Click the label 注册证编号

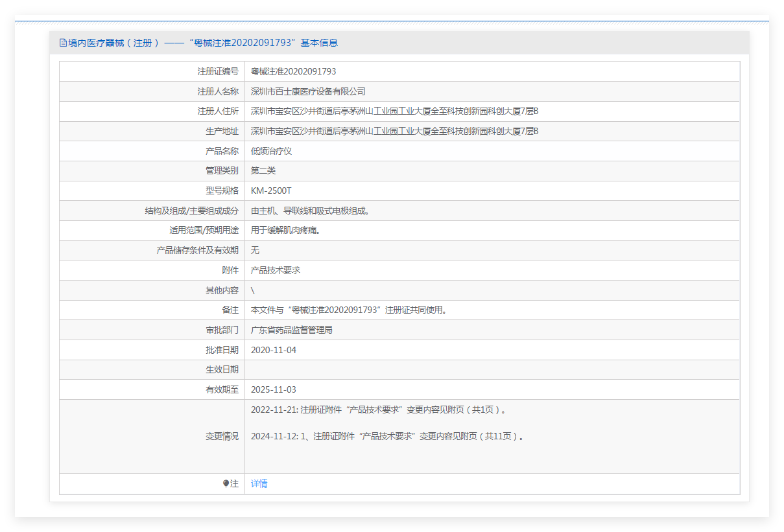click(218, 71)
